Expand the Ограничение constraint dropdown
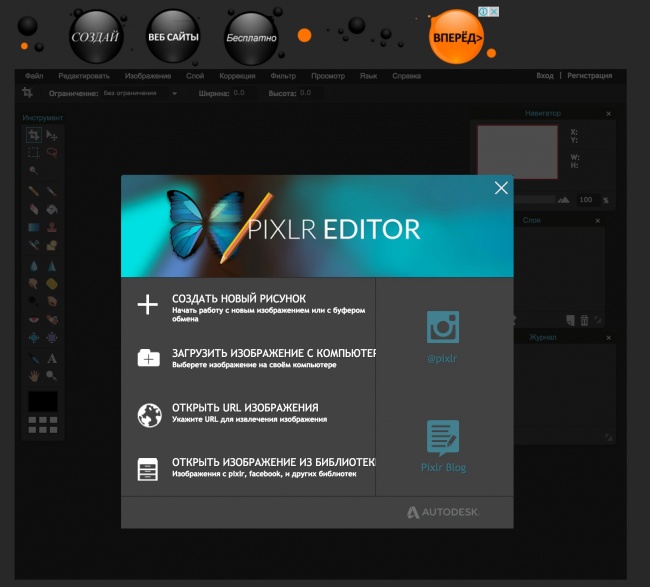 (x=140, y=93)
